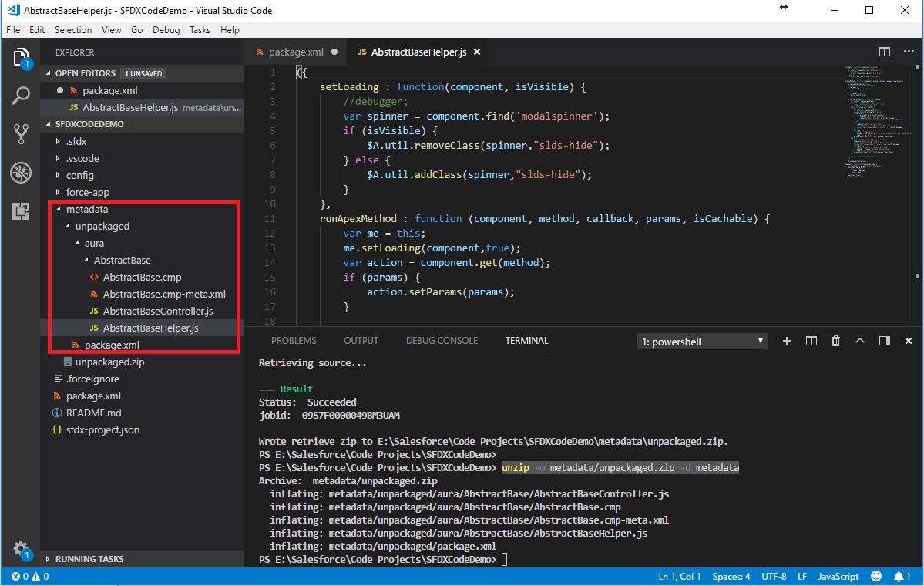Open the Edit menu
Image resolution: width=924 pixels, height=586 pixels.
pyautogui.click(x=37, y=30)
